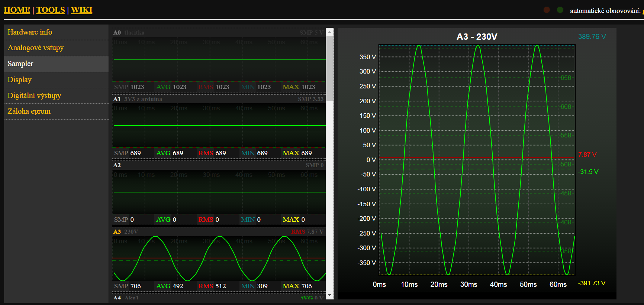Screen dimensions: 644x305
Task: Go to the TOOLS page
Action: (51, 10)
